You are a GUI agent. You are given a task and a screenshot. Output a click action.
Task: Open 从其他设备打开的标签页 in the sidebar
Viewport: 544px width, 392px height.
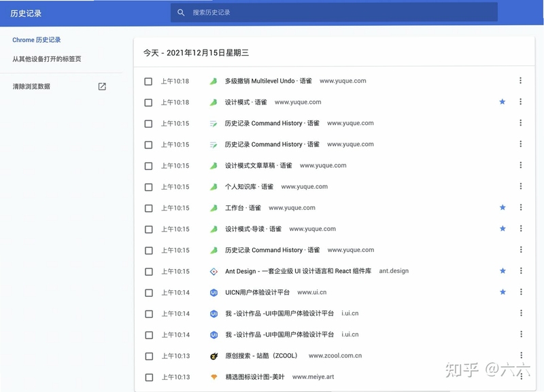47,59
